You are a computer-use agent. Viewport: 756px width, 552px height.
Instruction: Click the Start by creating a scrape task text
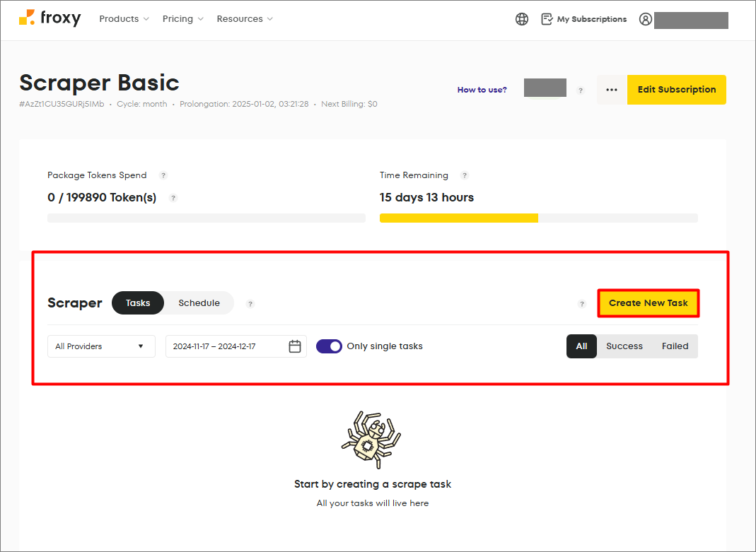click(373, 484)
